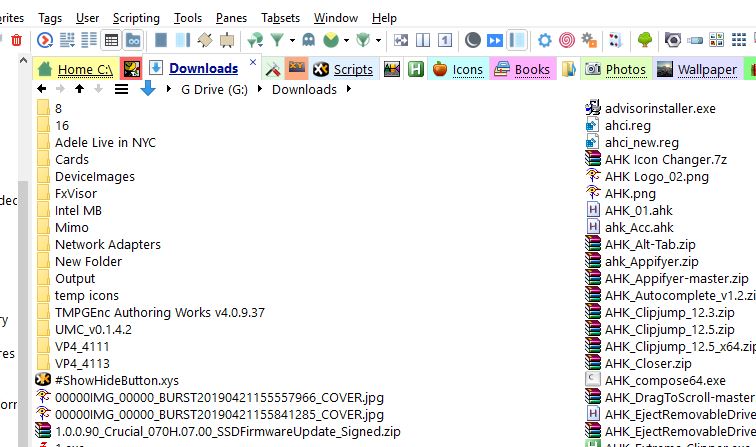Toggle the highlighted side panel icon

coord(517,40)
